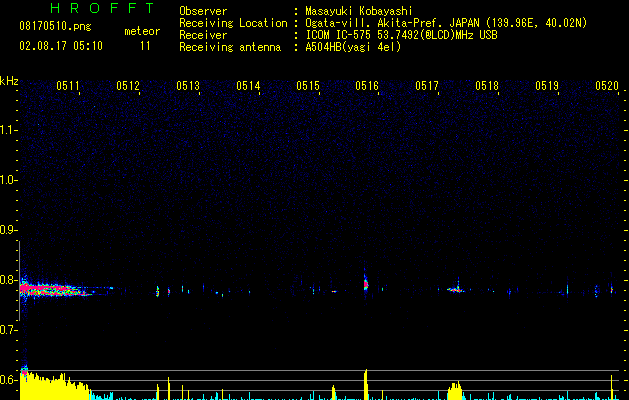Click the 0513 time marker
The width and height of the screenshot is (629, 400).
(x=188, y=86)
